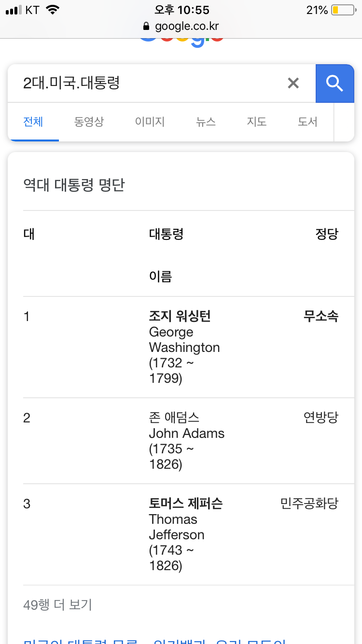Tap the Wi-Fi icon in status bar

click(x=52, y=10)
